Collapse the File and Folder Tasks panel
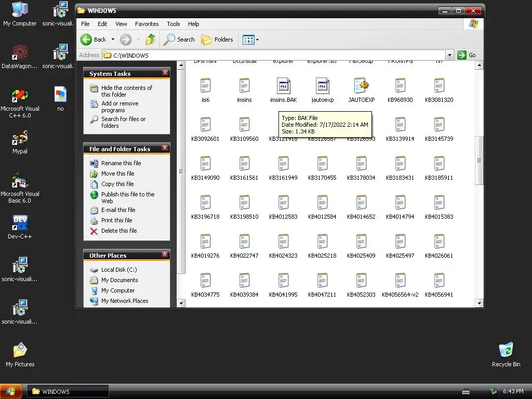532x399 pixels. [x=165, y=148]
